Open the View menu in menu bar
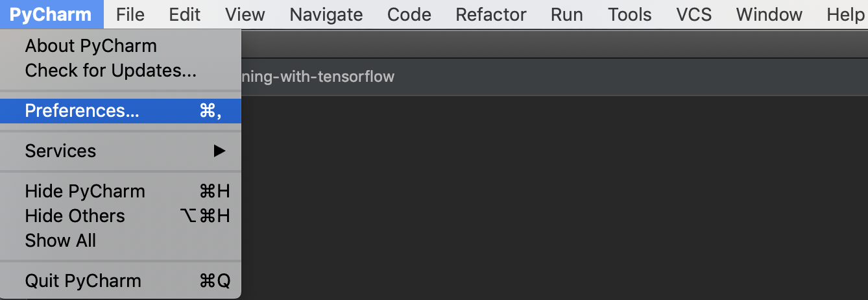Viewport: 868px width, 300px height. [245, 14]
